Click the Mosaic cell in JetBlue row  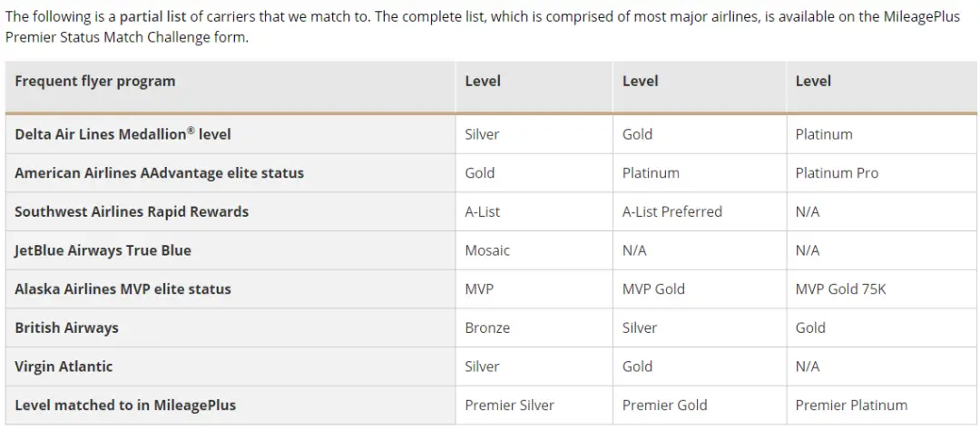tap(487, 250)
